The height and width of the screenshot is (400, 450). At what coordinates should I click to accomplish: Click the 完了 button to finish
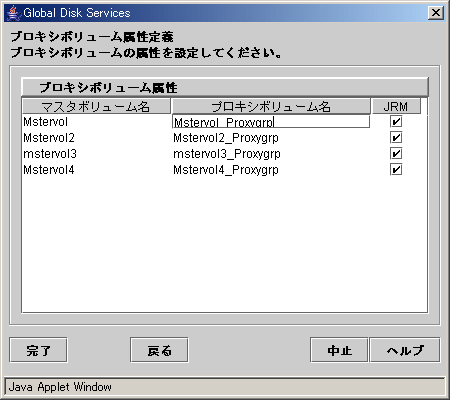pyautogui.click(x=38, y=350)
